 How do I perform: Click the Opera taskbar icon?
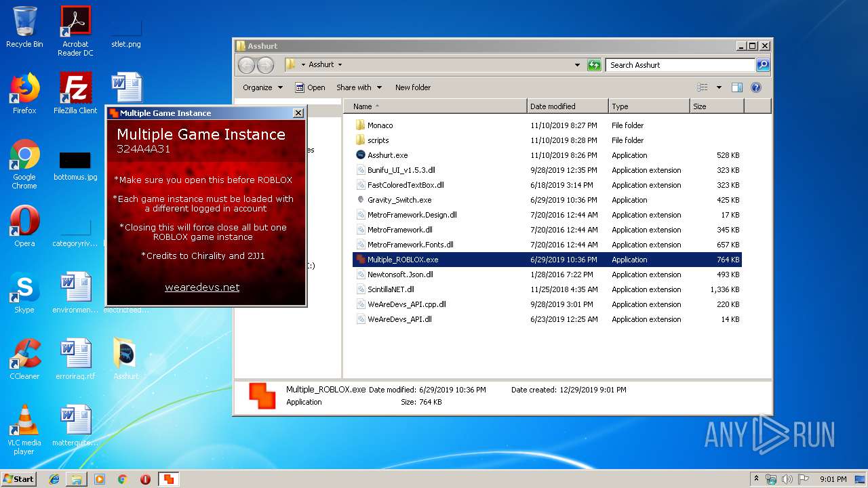click(145, 479)
